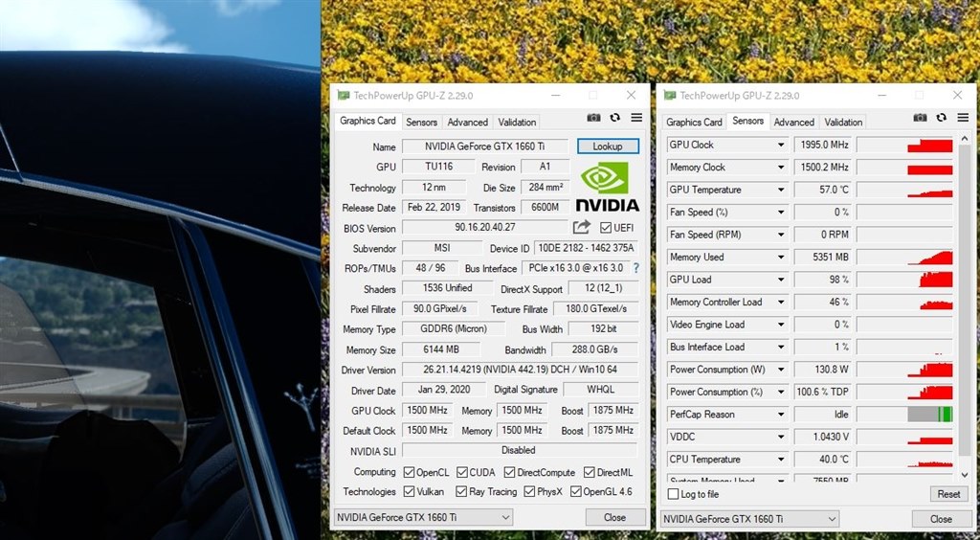Click Close button in left GPU-Z window
Image resolution: width=980 pixels, height=540 pixels.
615,517
